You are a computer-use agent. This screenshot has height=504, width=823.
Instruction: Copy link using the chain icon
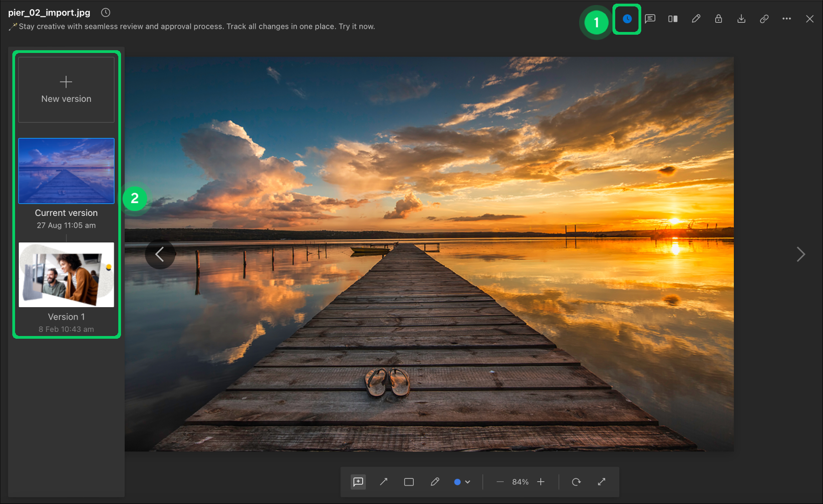click(x=764, y=19)
